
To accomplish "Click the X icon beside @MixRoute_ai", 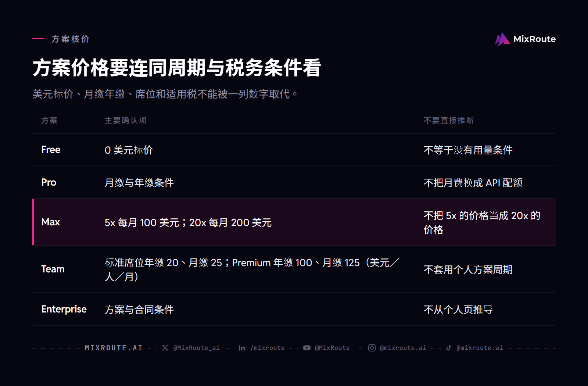I will pos(165,348).
